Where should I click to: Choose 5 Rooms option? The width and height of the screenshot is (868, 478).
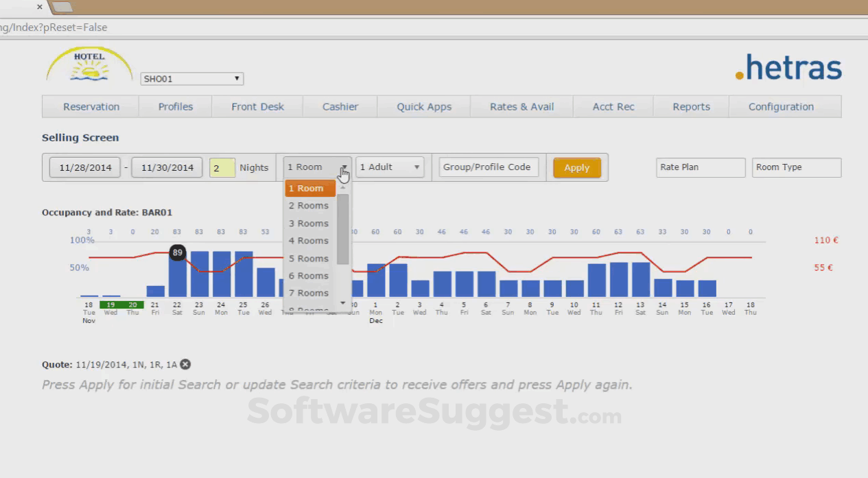pyautogui.click(x=309, y=259)
